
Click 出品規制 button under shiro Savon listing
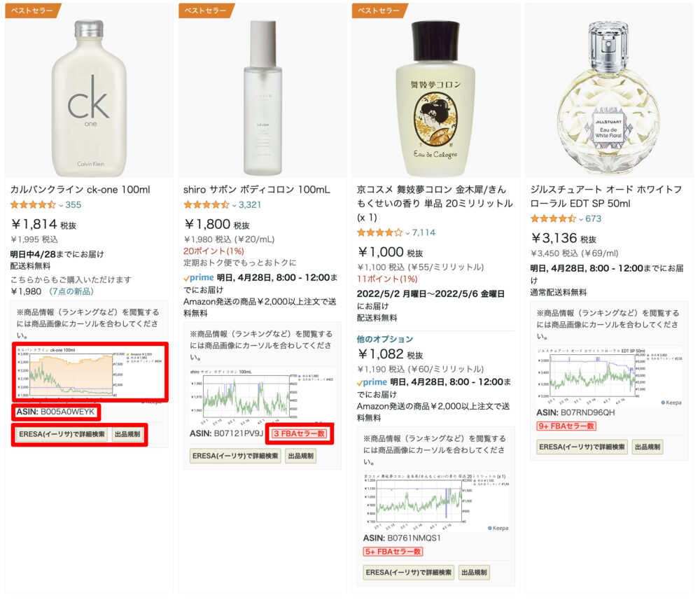point(301,456)
